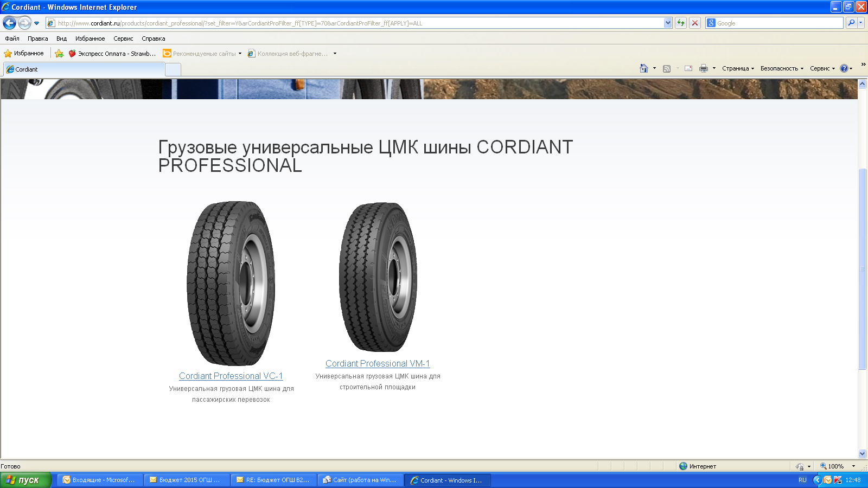868x488 pixels.
Task: Click the Home page icon
Action: (x=643, y=68)
